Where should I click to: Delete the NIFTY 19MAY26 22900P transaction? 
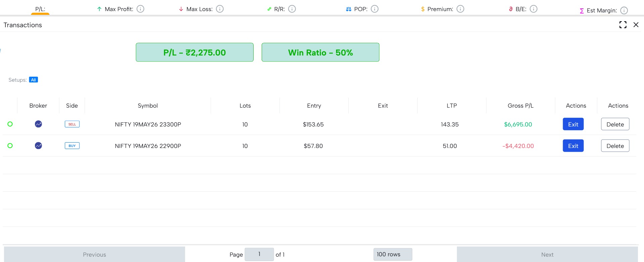[615, 146]
